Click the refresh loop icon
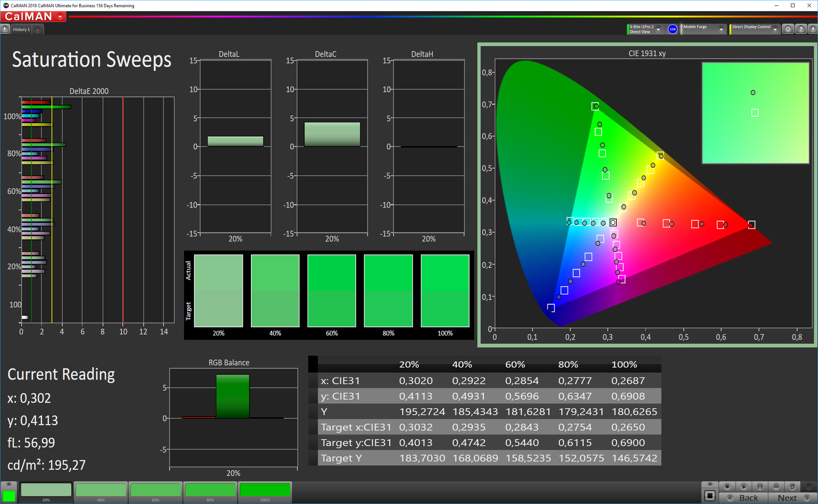Screen dimensions: 818x504 pyautogui.click(x=792, y=487)
